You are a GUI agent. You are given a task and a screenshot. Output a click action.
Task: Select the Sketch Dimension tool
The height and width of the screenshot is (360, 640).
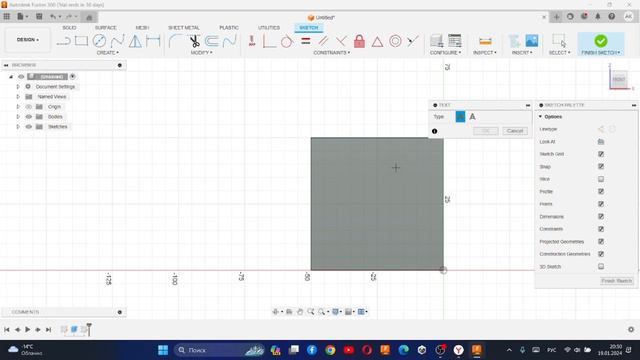click(x=153, y=41)
